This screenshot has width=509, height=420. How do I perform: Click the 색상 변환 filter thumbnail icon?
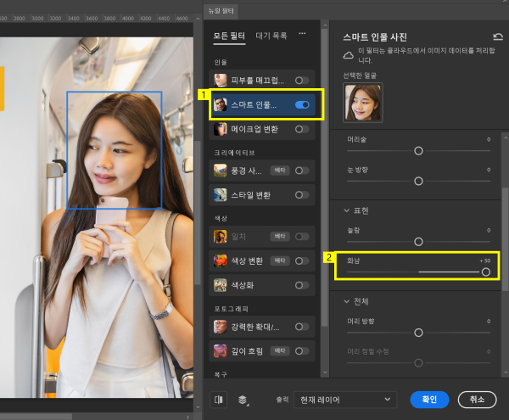220,261
